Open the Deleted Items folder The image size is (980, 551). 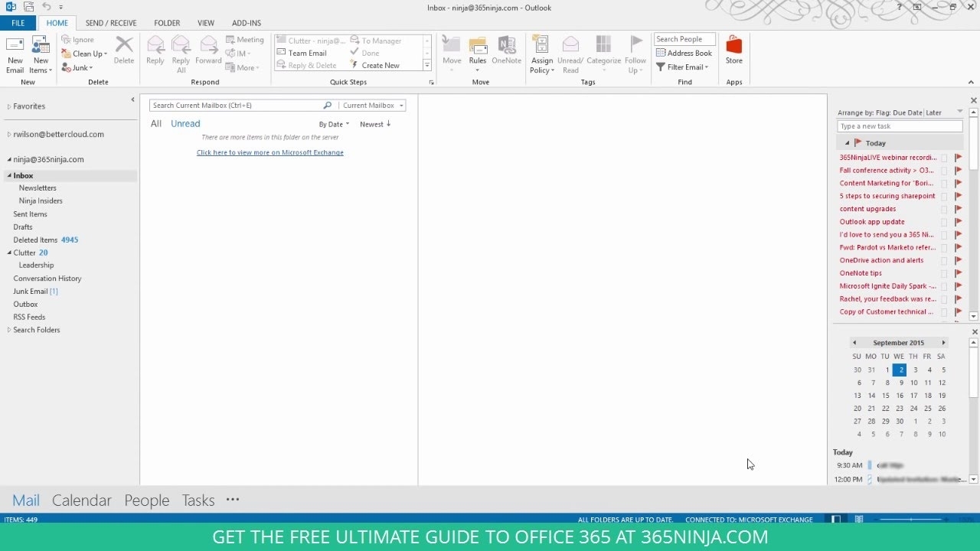click(45, 240)
